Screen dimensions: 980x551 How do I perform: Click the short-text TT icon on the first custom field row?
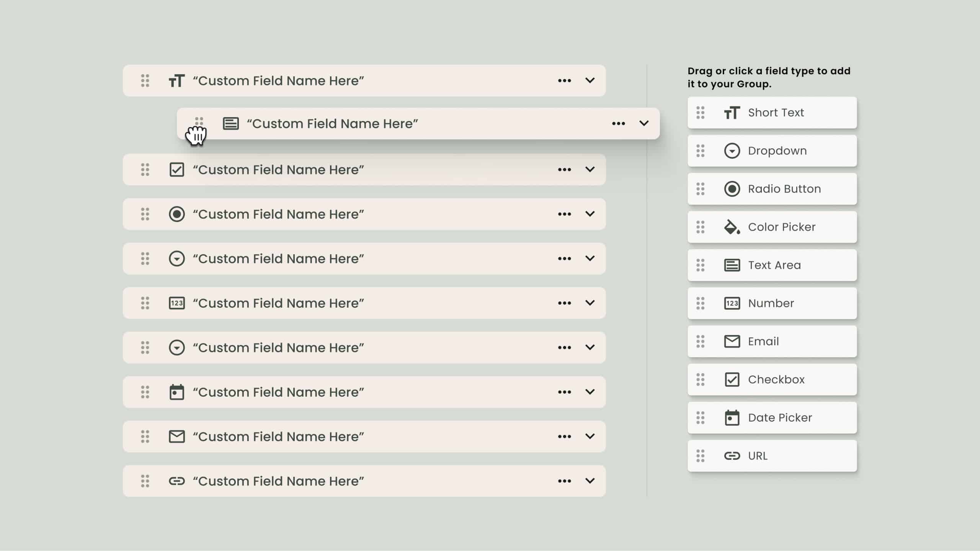[176, 81]
